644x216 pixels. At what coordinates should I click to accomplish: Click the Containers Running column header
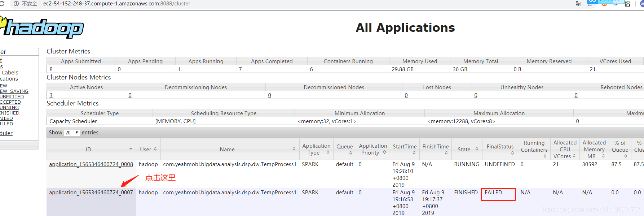348,61
